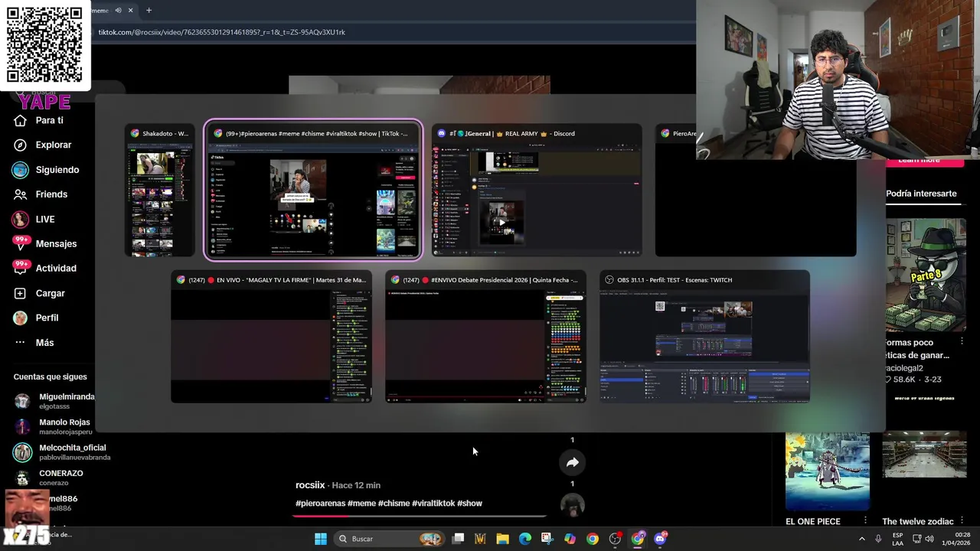This screenshot has height=551, width=980.
Task: Open the Parte 8 recommended video
Action: (926, 275)
